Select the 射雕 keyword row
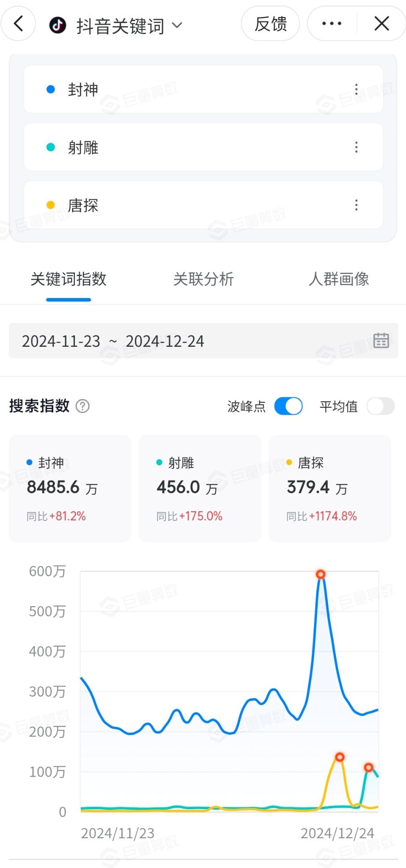The width and height of the screenshot is (406, 868). point(203,147)
